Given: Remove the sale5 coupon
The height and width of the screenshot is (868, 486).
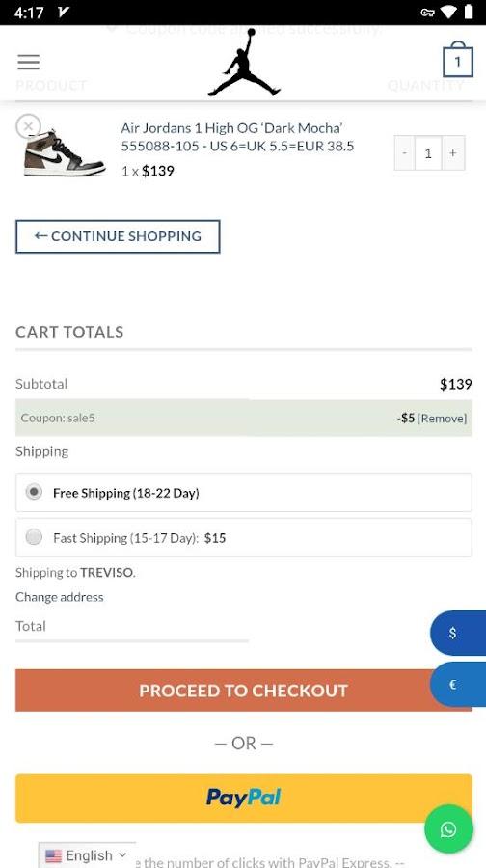Looking at the screenshot, I should tap(442, 419).
